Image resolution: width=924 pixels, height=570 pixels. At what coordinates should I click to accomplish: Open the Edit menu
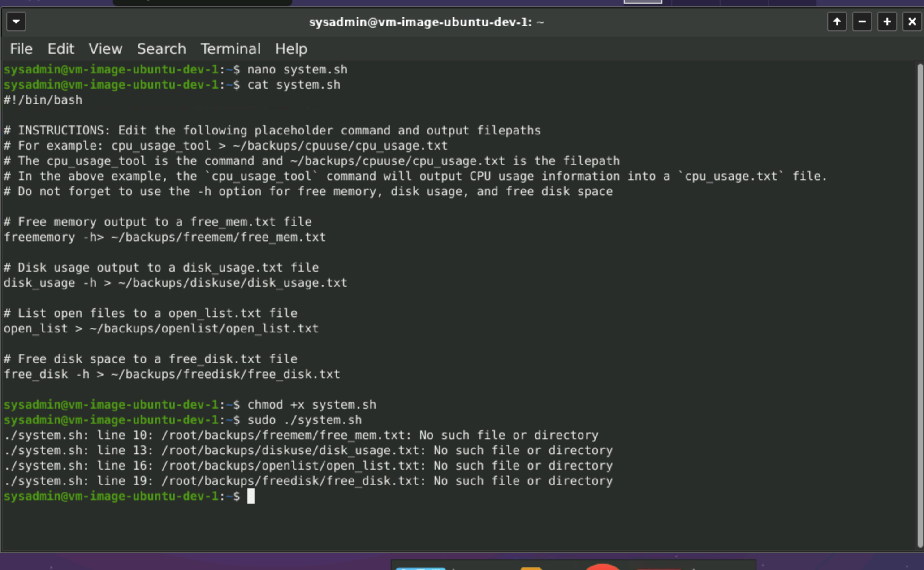(61, 49)
